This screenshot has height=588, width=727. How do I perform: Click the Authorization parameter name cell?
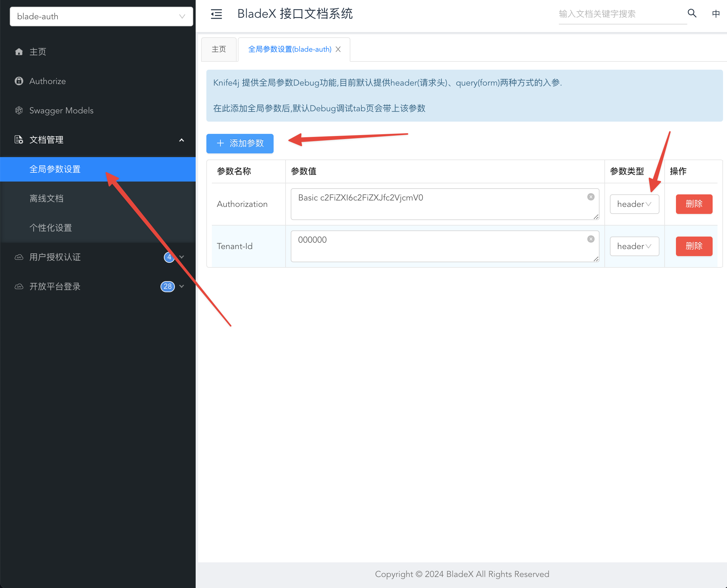click(x=248, y=204)
